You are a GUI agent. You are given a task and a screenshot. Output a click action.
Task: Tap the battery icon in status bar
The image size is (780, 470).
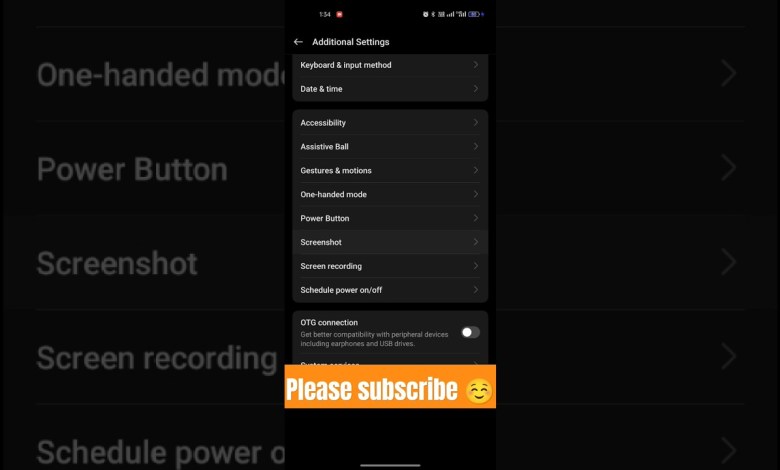point(474,14)
